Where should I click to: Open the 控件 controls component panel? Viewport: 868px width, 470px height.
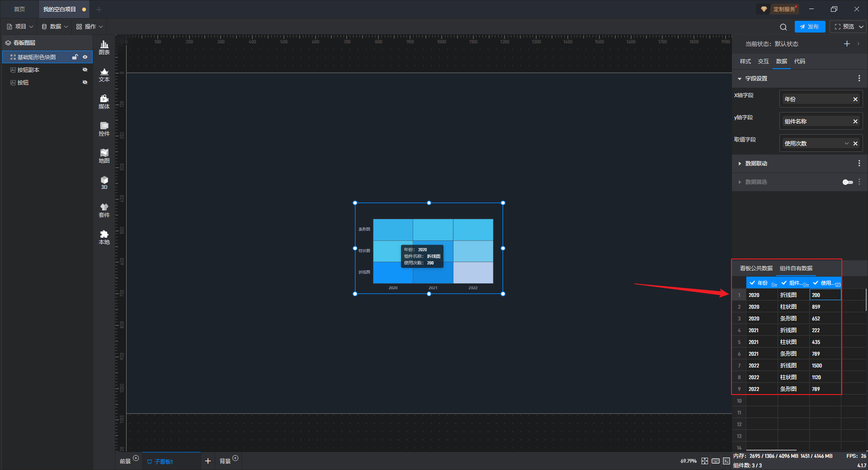(x=104, y=129)
